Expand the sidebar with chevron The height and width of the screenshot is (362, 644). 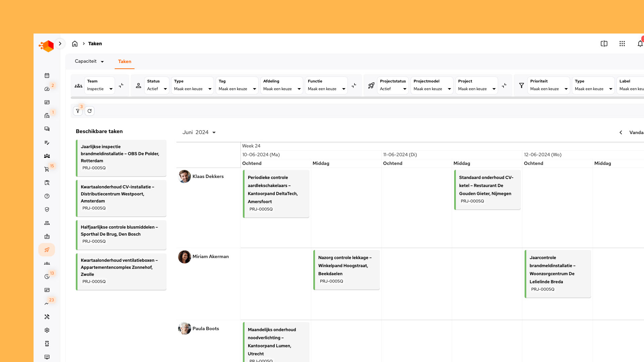click(x=60, y=44)
